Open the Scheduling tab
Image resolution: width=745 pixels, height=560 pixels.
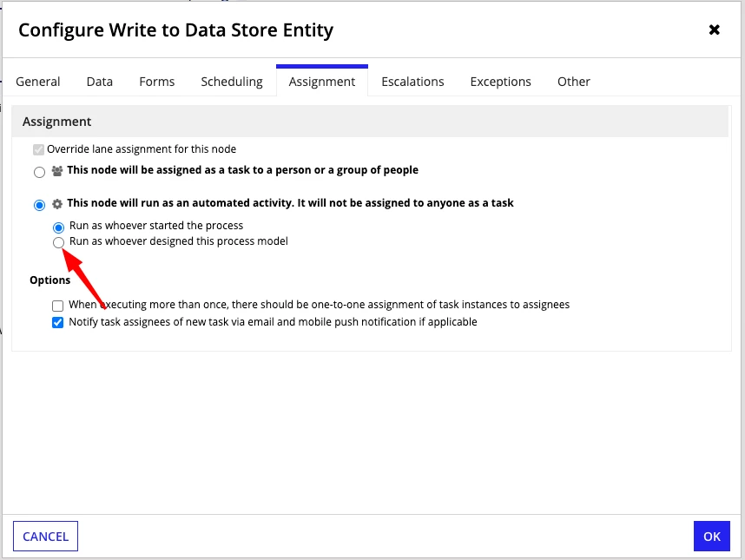pyautogui.click(x=232, y=82)
